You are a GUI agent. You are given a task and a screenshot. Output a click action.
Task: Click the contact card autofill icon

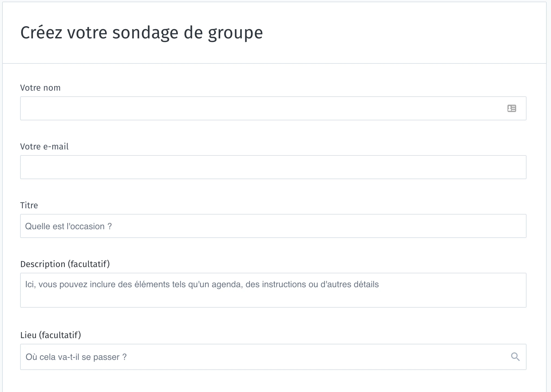512,108
